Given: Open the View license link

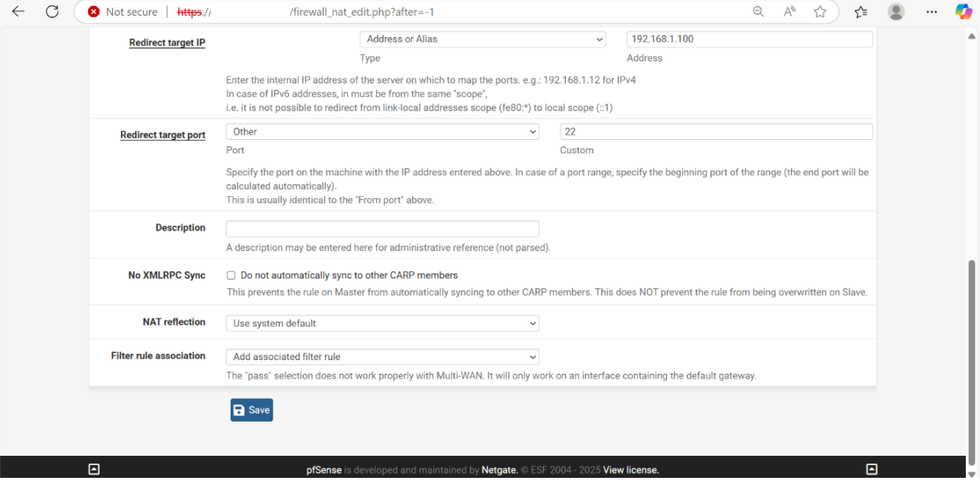Looking at the screenshot, I should point(631,470).
